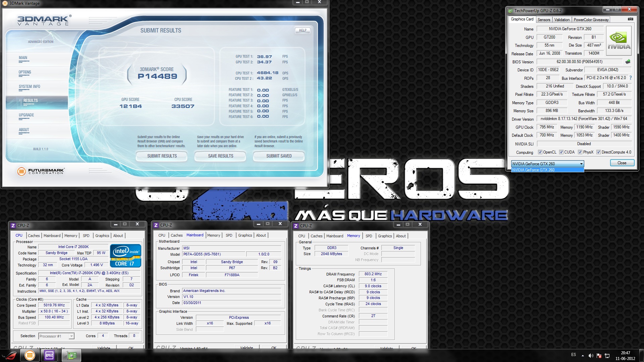Open the 3DMark Vantage taskbar icon
644x362 pixels.
(30, 355)
